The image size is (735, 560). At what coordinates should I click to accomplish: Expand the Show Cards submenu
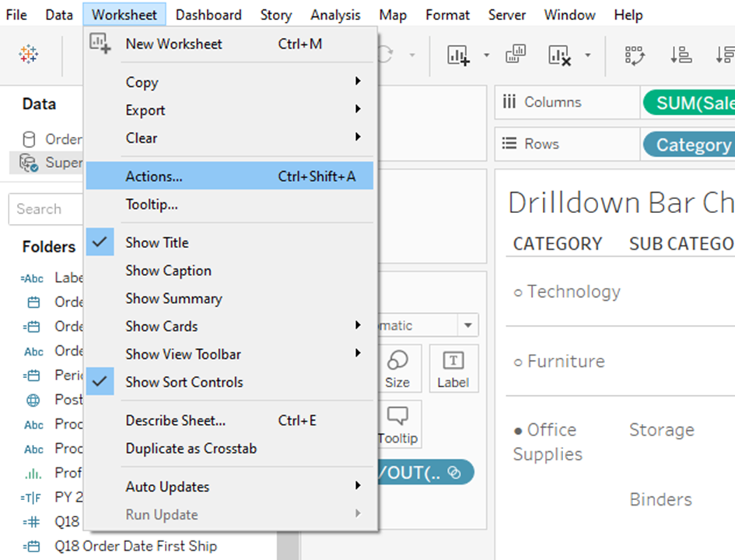click(229, 326)
